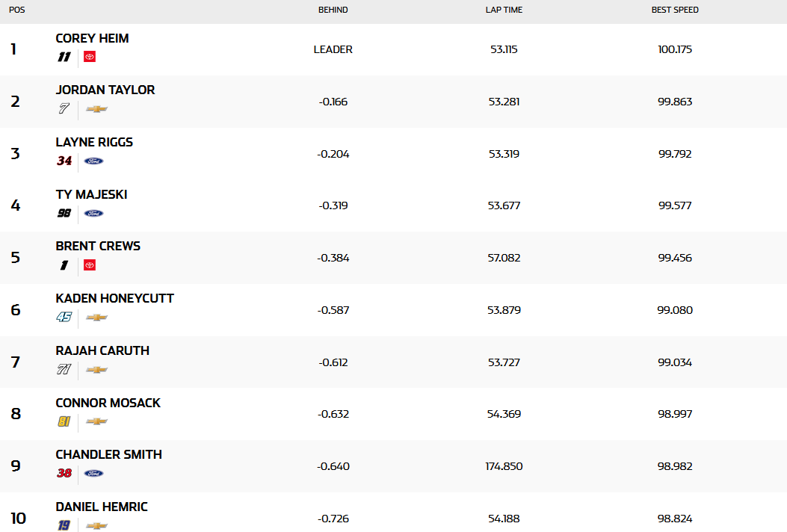This screenshot has height=532, width=787.
Task: Sort by the BEST SPEED column header
Action: pyautogui.click(x=675, y=10)
